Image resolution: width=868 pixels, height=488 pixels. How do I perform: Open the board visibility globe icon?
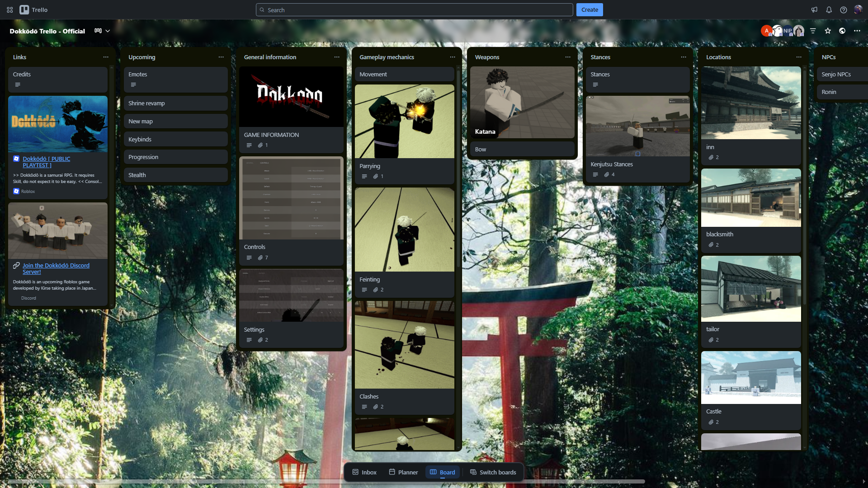click(842, 31)
